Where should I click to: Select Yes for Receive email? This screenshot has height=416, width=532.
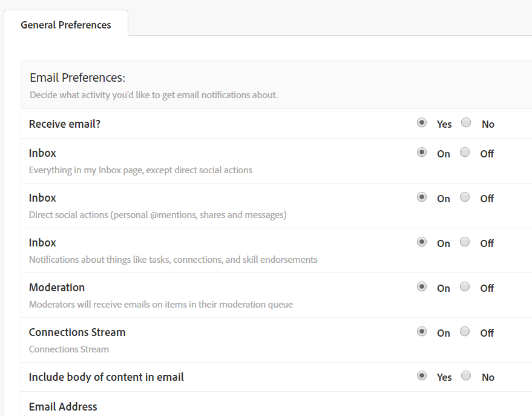[x=422, y=123]
